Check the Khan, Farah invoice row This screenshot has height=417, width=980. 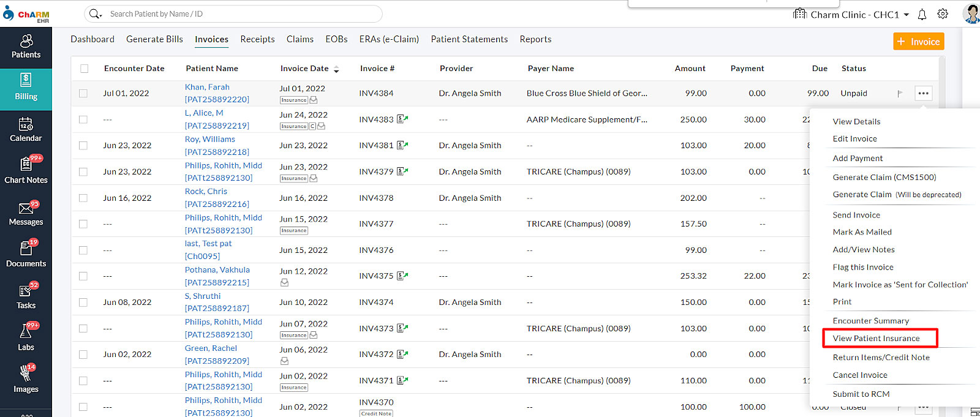click(83, 94)
